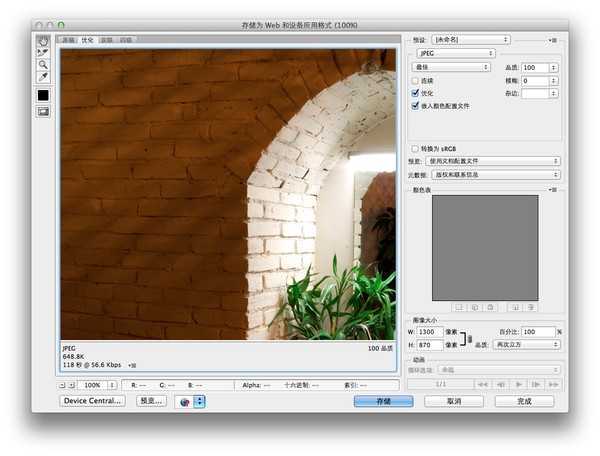
Task: Uncheck the 优化 optimized checkbox
Action: [x=415, y=93]
